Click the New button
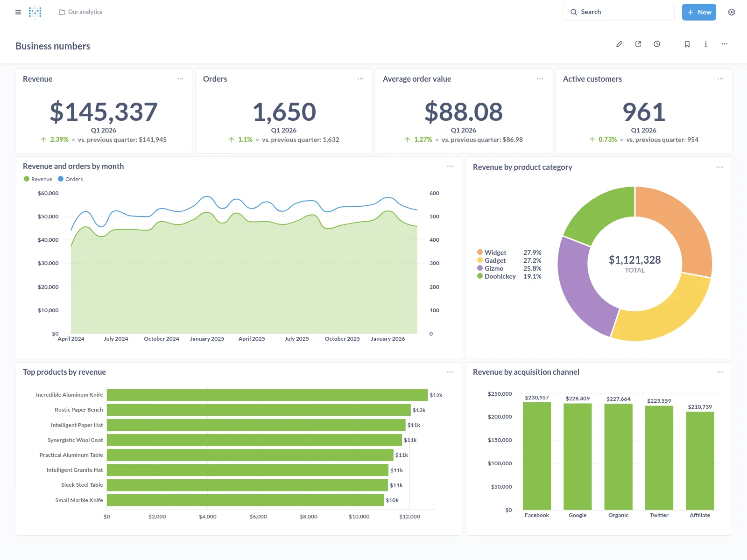This screenshot has width=747, height=560. tap(699, 12)
